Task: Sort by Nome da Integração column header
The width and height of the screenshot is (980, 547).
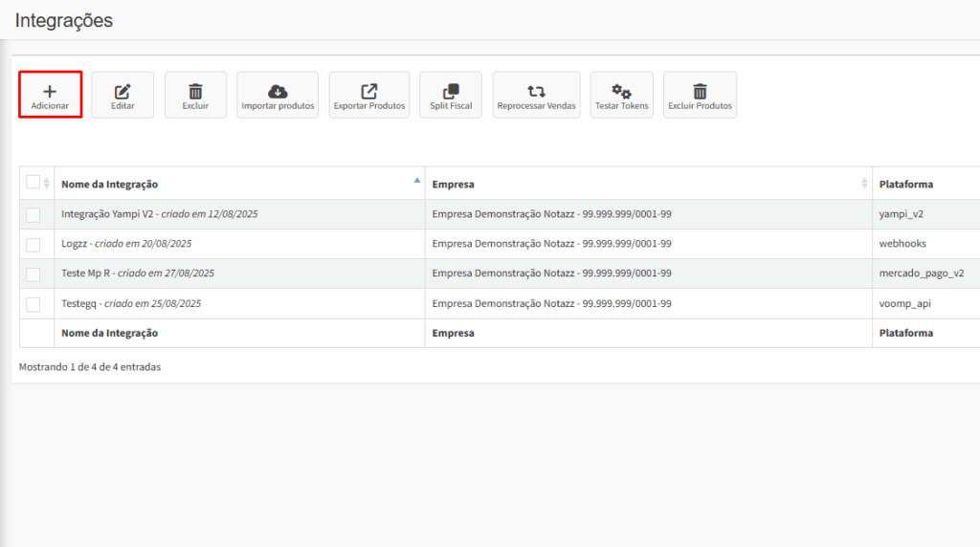Action: (110, 184)
